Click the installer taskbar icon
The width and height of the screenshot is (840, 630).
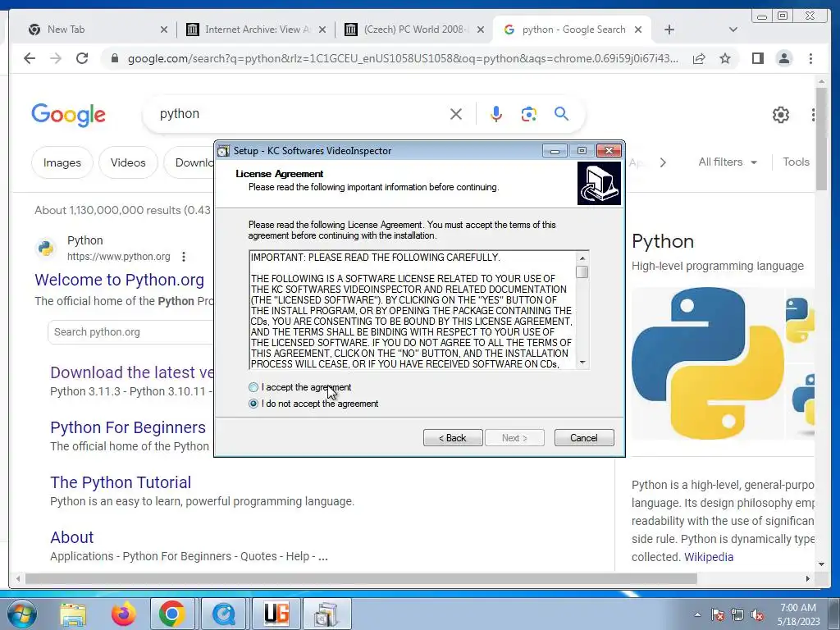coord(326,614)
